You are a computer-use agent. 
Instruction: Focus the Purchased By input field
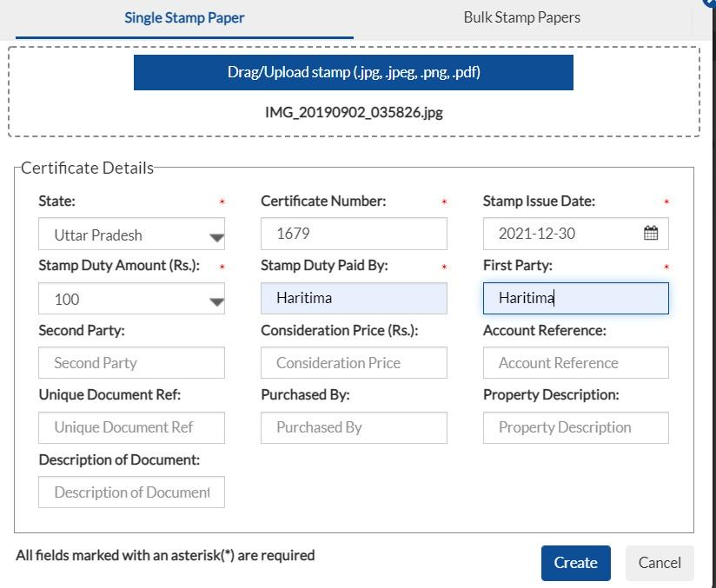click(x=354, y=428)
